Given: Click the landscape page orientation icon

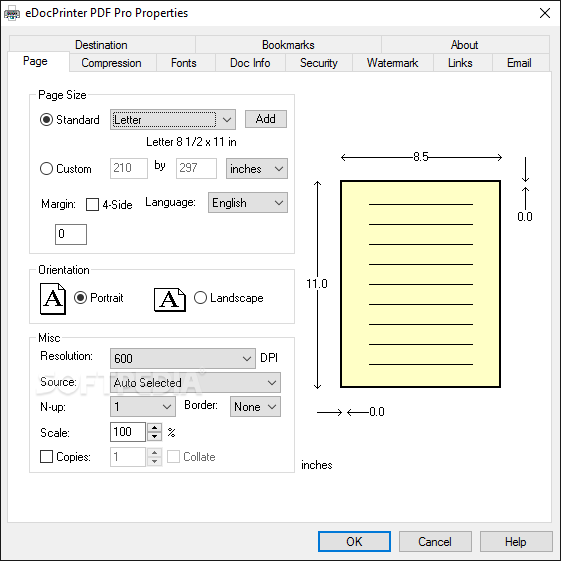Looking at the screenshot, I should pos(170,300).
